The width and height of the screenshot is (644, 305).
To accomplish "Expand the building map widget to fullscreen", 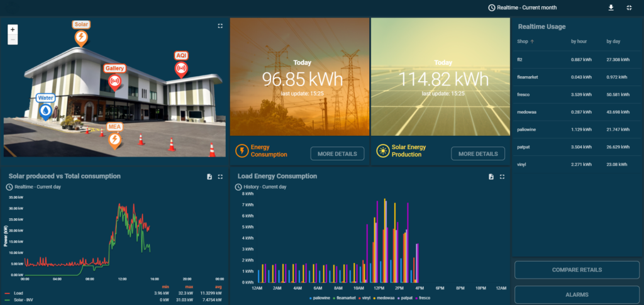I will (x=220, y=26).
